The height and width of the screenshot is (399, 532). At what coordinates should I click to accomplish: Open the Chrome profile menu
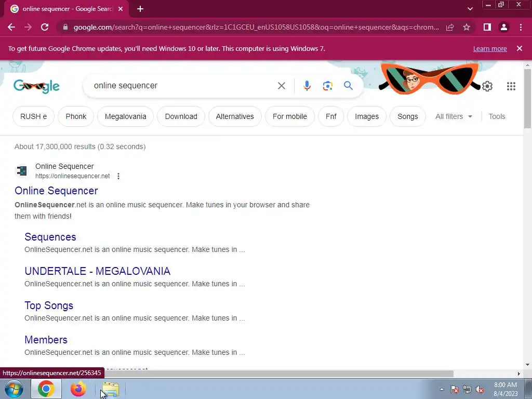point(504,27)
